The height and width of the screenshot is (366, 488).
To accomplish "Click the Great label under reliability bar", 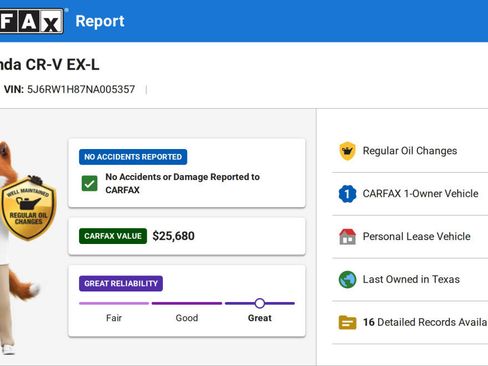I will point(260,318).
